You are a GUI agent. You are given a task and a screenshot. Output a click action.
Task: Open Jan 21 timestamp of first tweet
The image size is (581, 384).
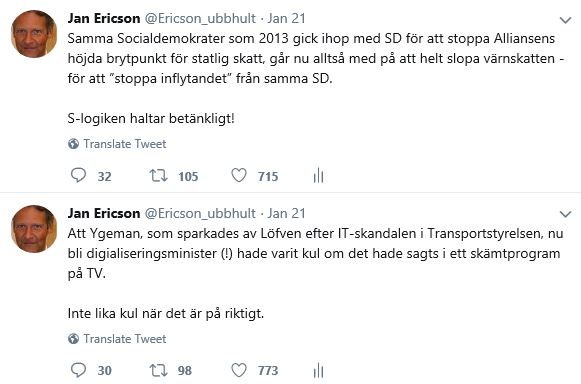click(x=286, y=19)
